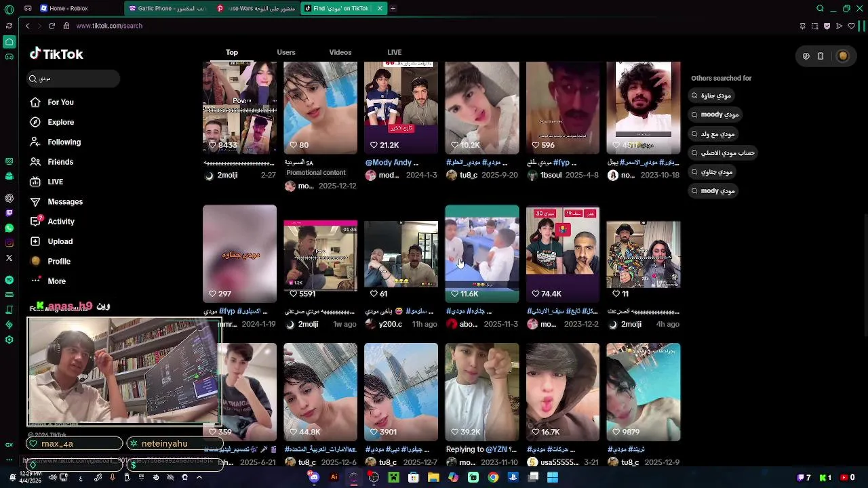Search suggestion 'حساب مودي الاصلي'
The width and height of the screenshot is (868, 488).
(x=723, y=153)
